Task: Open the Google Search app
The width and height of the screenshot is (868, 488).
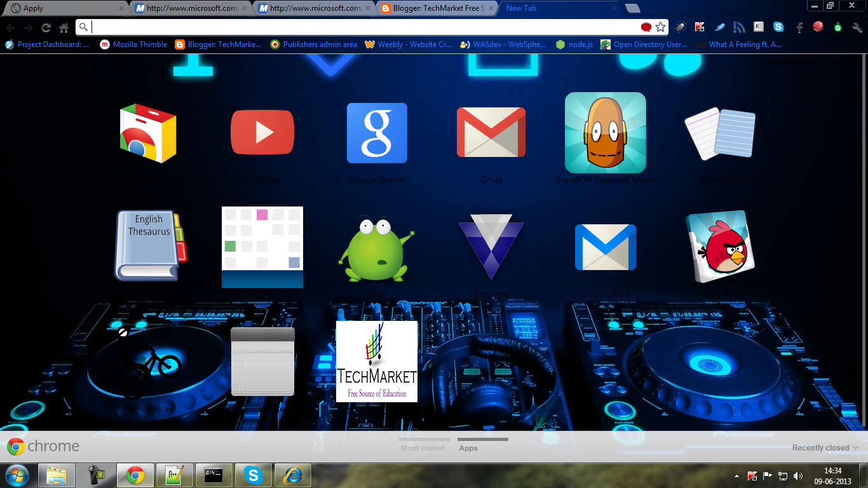Action: (377, 133)
